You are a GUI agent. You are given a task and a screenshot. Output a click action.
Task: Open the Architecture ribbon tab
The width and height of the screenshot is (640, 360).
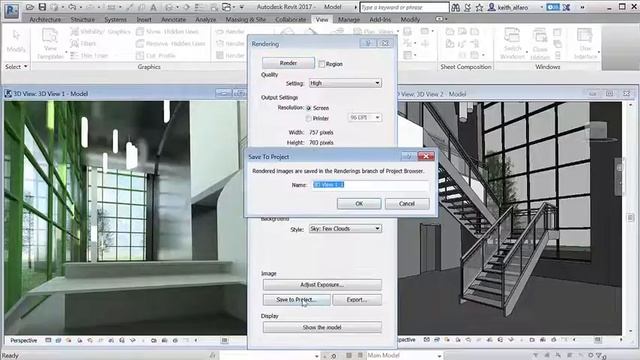(x=45, y=19)
